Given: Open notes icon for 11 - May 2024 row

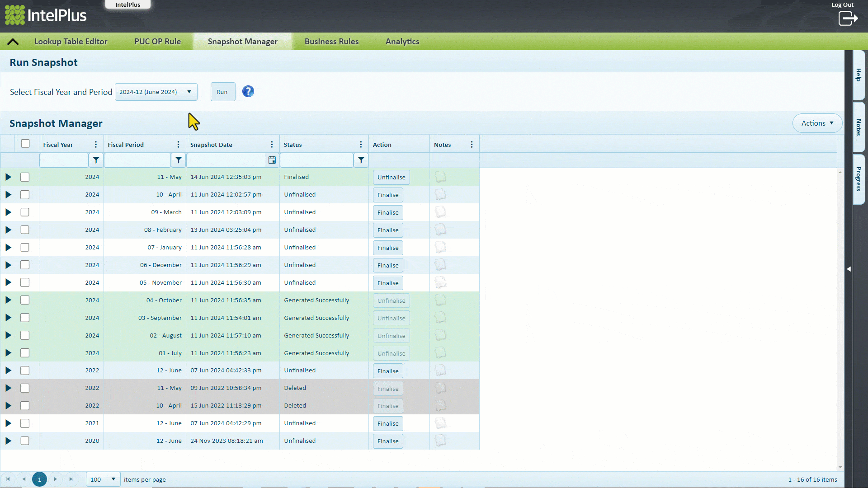Looking at the screenshot, I should [440, 177].
